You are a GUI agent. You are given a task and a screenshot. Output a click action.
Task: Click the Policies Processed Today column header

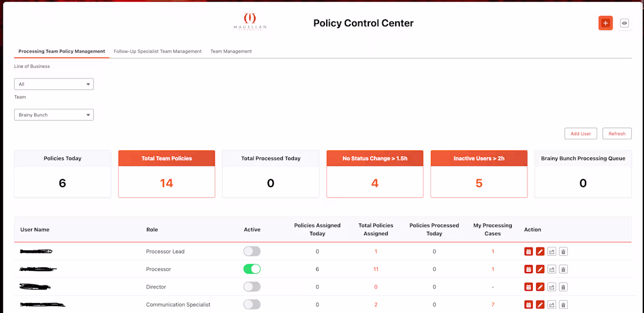434,230
